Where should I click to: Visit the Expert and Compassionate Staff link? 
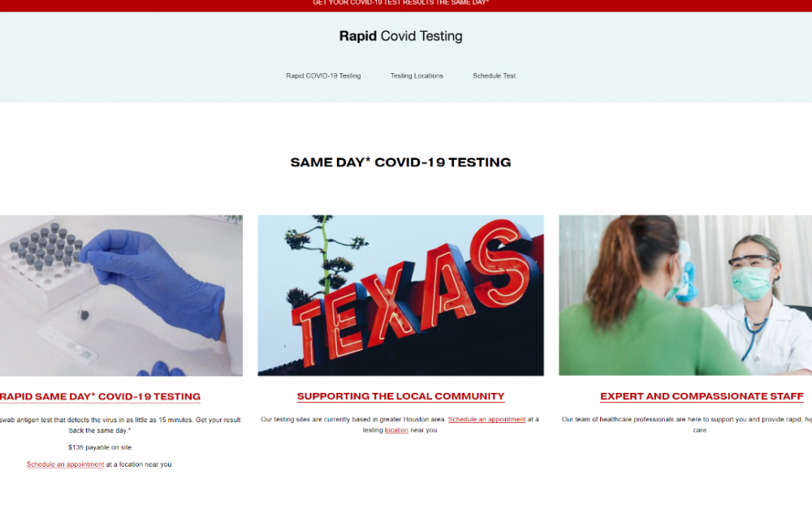click(x=702, y=396)
